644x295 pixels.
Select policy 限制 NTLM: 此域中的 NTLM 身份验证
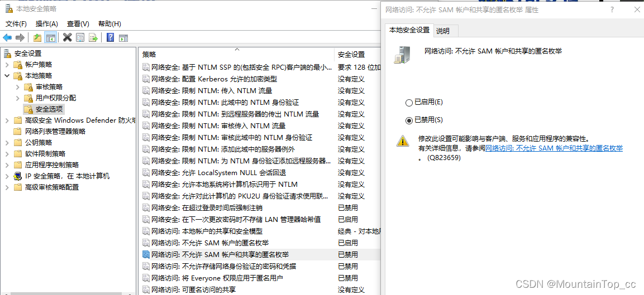point(225,102)
